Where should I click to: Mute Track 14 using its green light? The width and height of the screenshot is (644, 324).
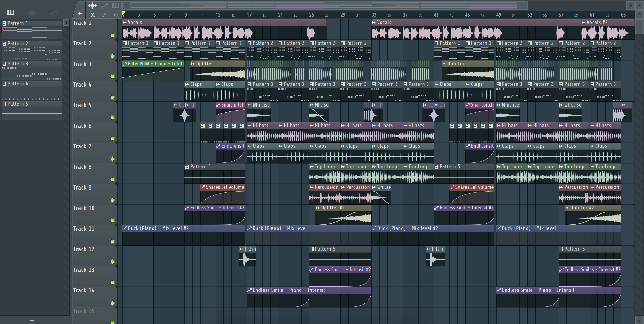click(112, 303)
